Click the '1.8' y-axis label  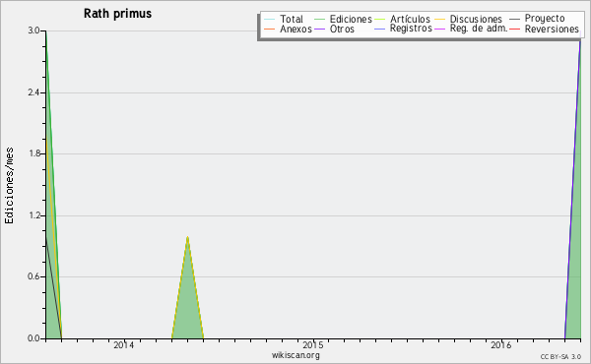[33, 153]
